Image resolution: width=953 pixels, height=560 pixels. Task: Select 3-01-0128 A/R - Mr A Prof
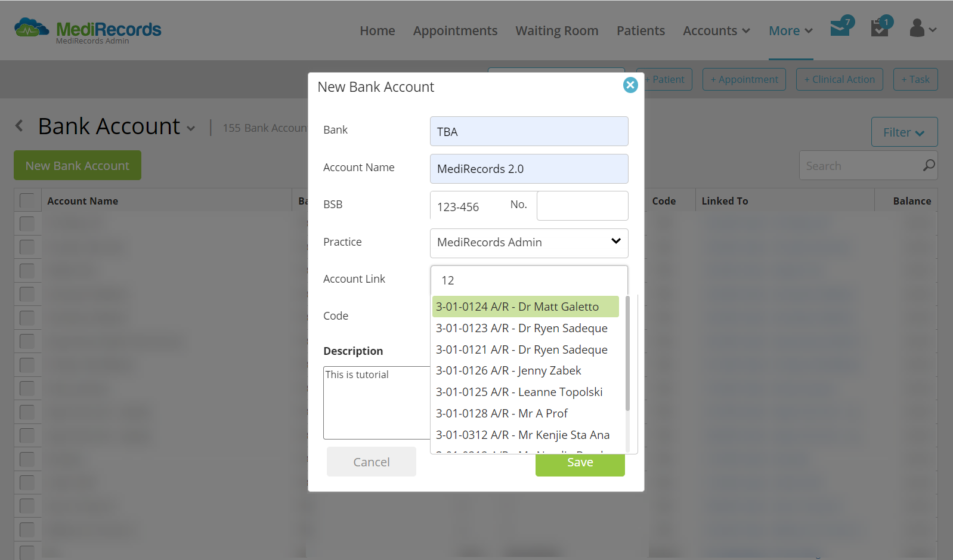525,413
